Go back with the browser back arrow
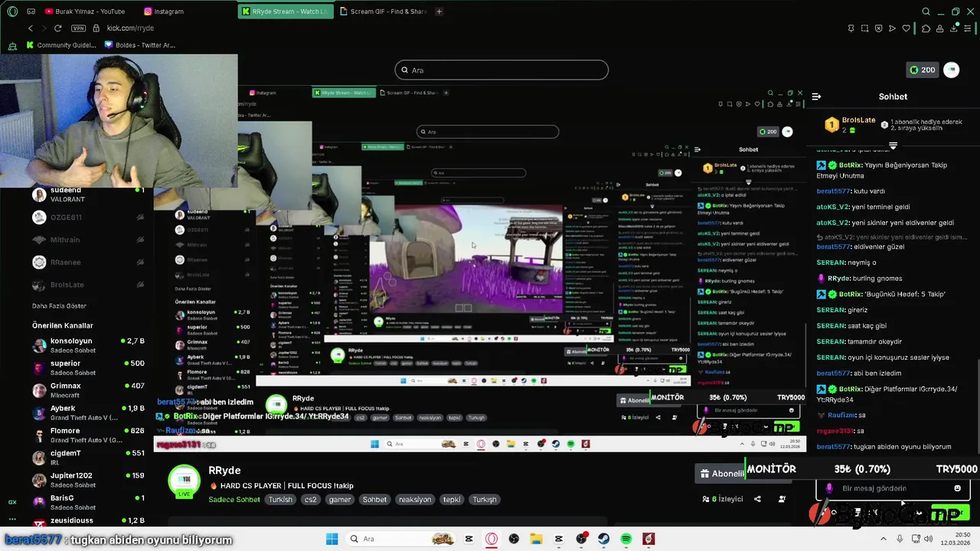The width and height of the screenshot is (980, 551). coord(31,28)
